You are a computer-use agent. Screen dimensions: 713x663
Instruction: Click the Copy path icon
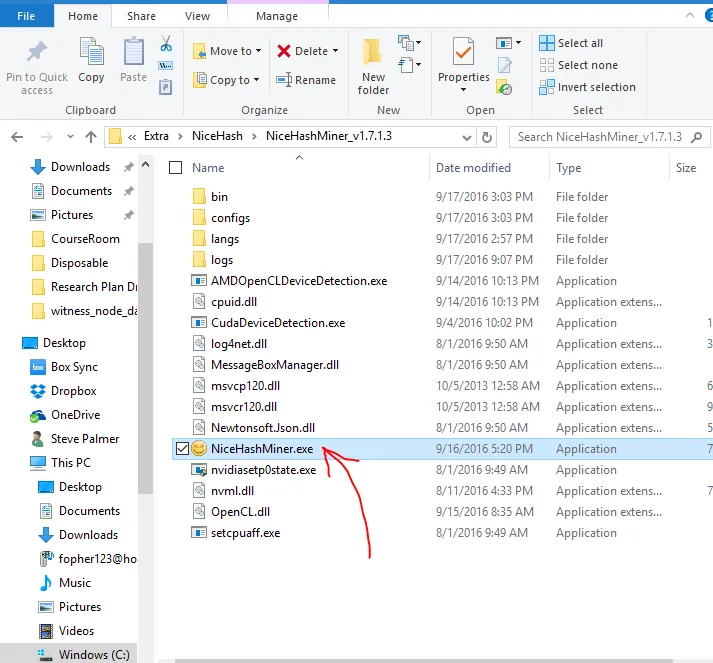pos(166,65)
